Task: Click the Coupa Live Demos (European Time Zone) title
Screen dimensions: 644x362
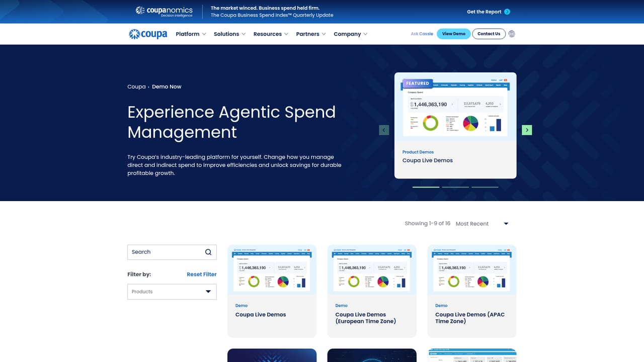Action: pyautogui.click(x=366, y=318)
